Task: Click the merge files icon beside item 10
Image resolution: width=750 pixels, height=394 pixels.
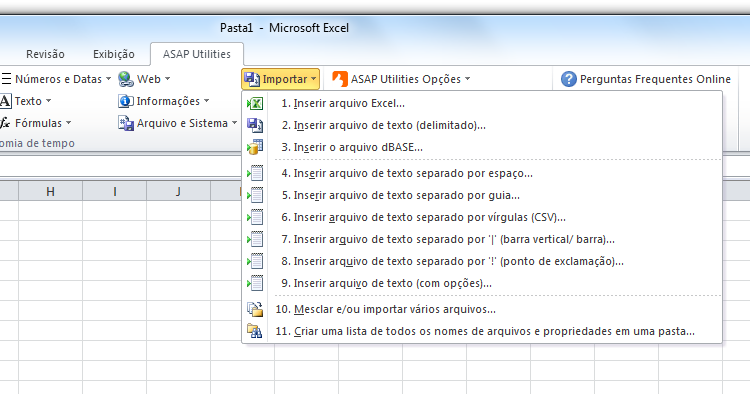Action: 255,309
